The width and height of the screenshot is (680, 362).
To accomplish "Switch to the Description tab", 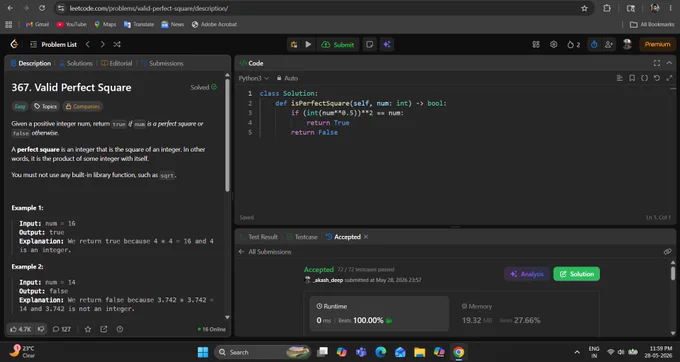I will [31, 63].
